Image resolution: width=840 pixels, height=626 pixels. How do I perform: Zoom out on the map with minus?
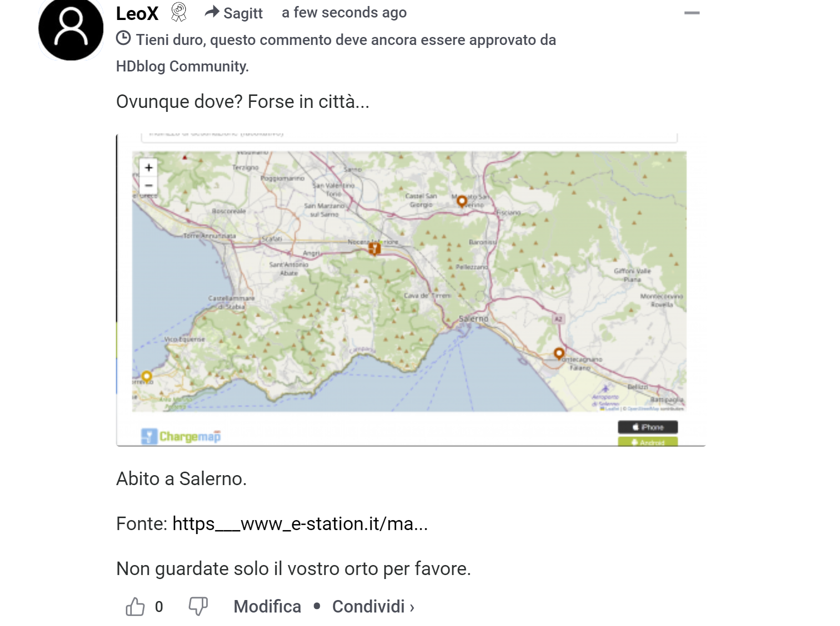pos(149,185)
